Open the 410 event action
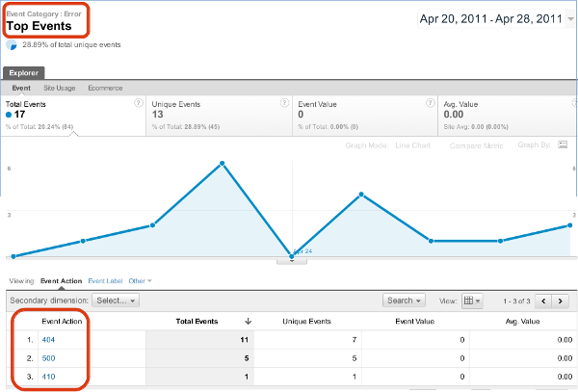The width and height of the screenshot is (578, 392). click(x=48, y=377)
